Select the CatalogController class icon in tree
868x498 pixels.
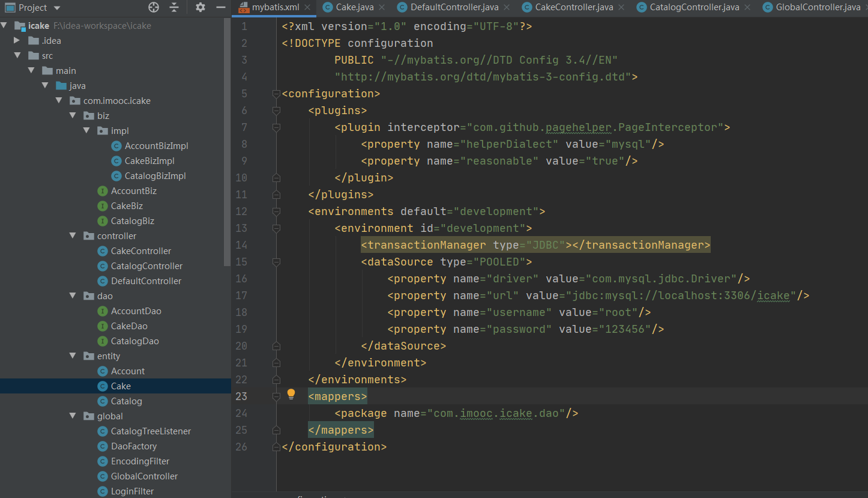click(x=103, y=266)
